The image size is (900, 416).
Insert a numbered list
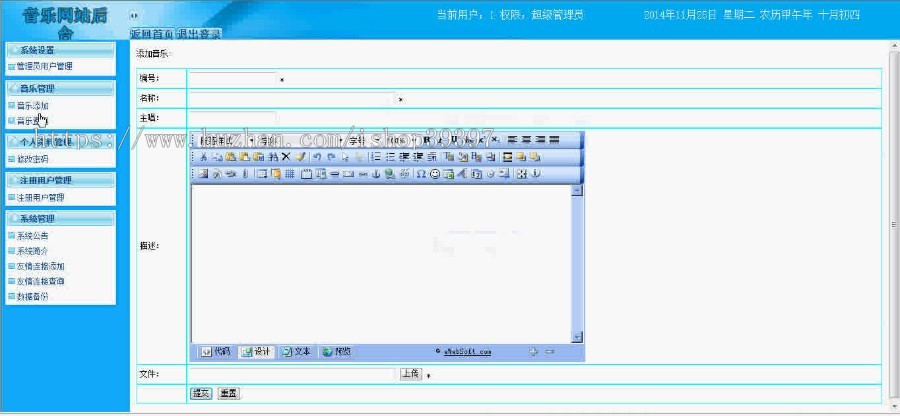click(x=377, y=157)
